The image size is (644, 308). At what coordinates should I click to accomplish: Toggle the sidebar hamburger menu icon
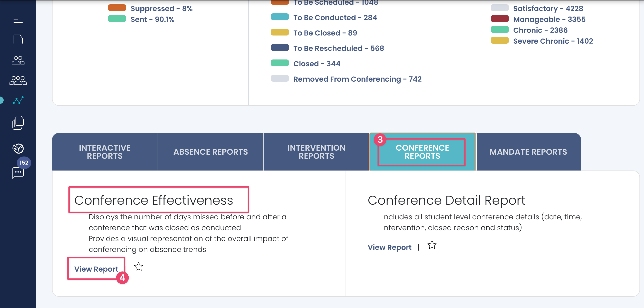click(18, 19)
